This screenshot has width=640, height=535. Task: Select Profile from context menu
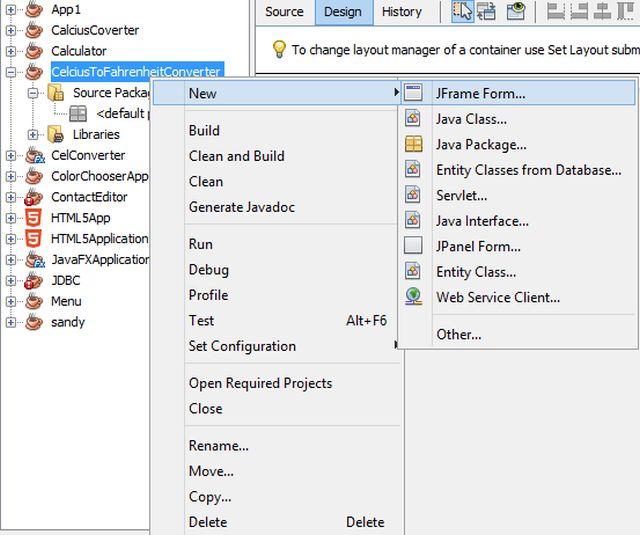tap(276, 295)
